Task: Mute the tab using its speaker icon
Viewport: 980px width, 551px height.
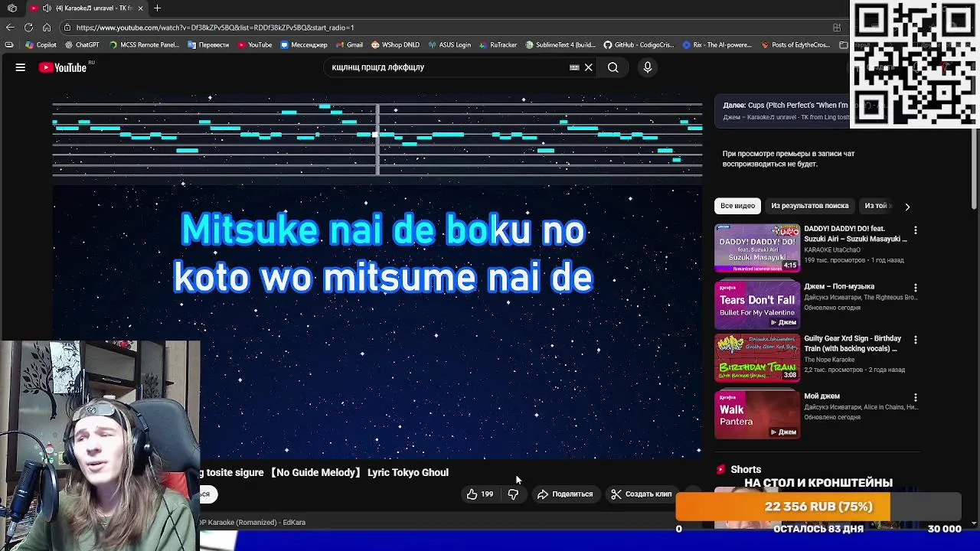Action: [x=47, y=8]
